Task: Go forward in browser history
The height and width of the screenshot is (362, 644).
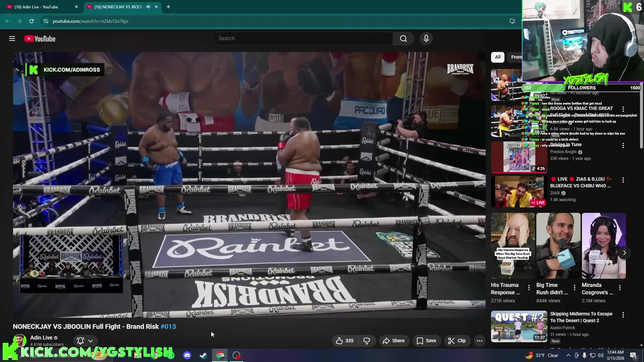Action: tap(19, 21)
